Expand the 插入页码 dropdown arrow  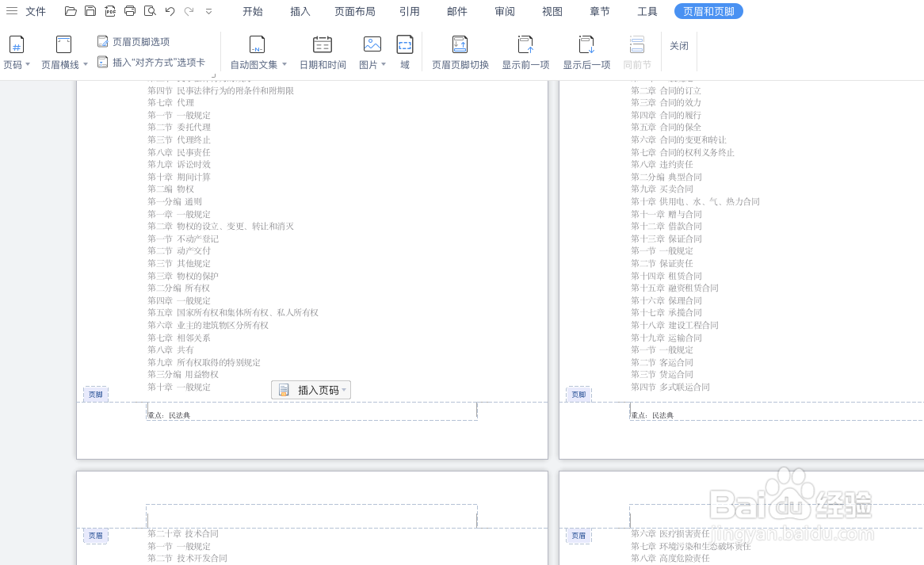(x=345, y=390)
